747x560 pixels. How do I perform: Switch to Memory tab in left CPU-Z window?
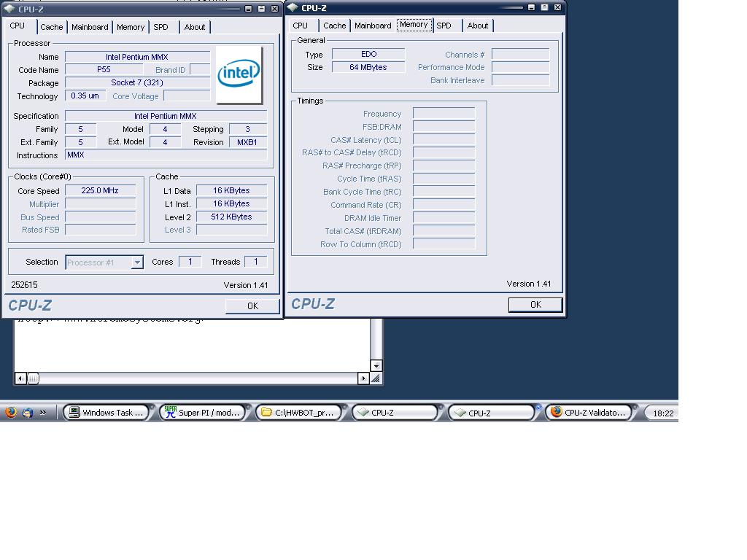point(130,27)
